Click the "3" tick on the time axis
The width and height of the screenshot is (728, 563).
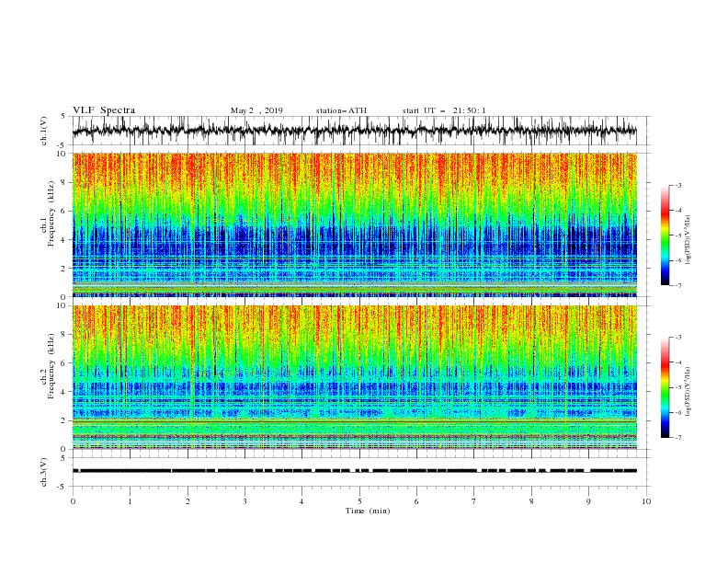click(x=245, y=501)
